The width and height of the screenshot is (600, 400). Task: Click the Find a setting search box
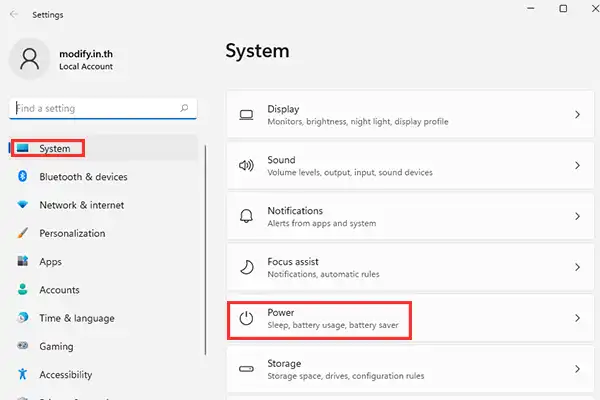pyautogui.click(x=95, y=108)
